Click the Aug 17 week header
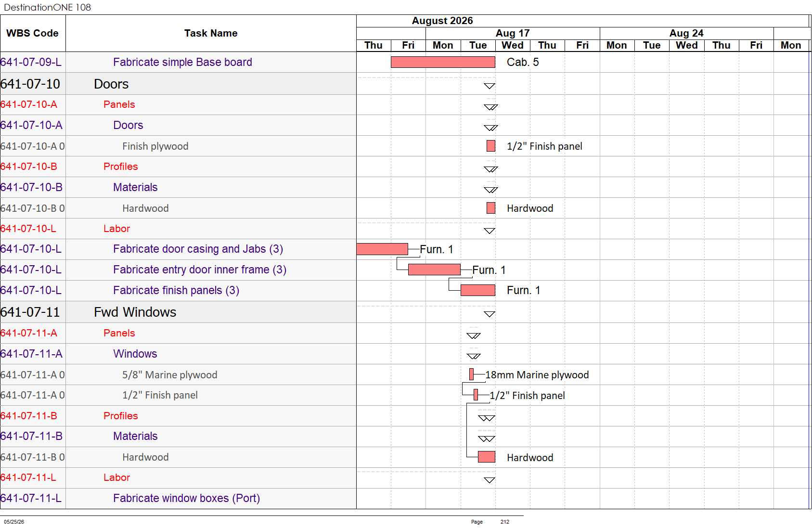 pos(513,33)
